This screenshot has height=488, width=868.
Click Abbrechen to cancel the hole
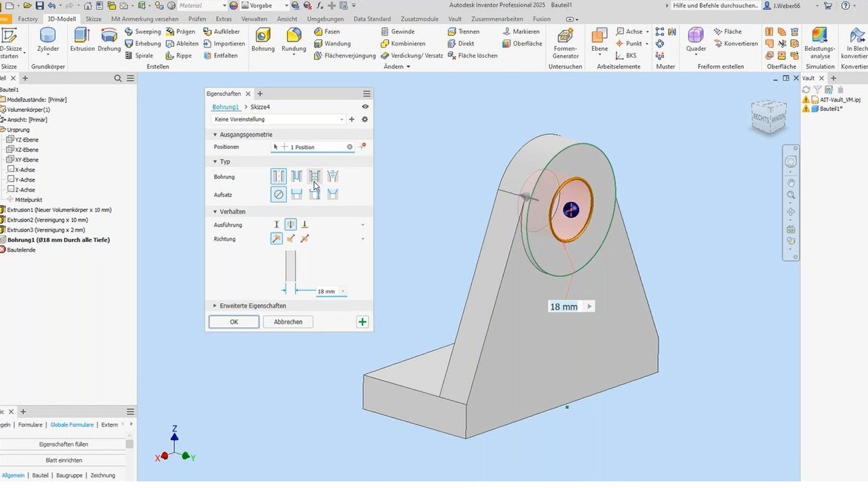click(x=288, y=322)
